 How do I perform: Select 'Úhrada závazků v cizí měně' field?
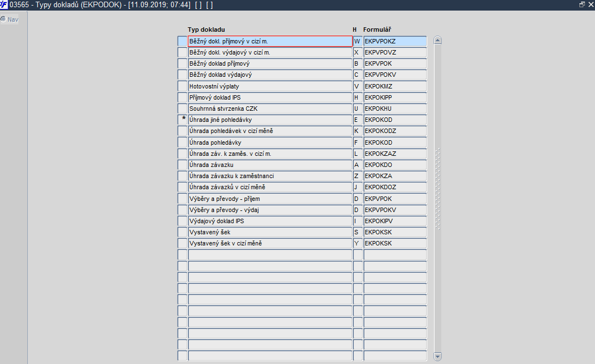[270, 188]
